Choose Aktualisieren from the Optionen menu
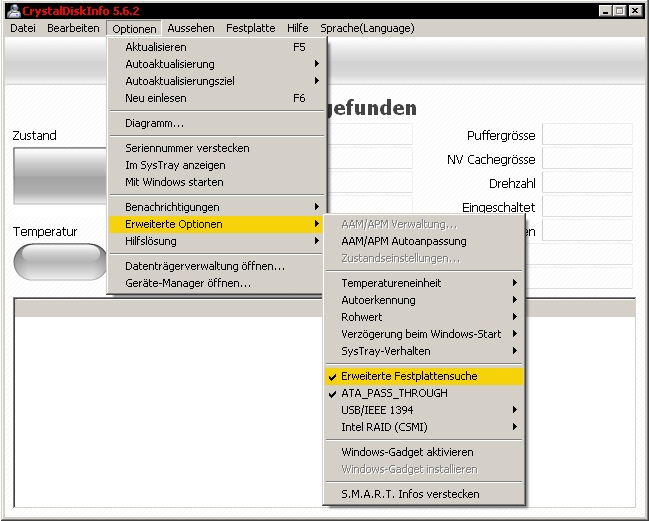Image resolution: width=649 pixels, height=521 pixels. (216, 47)
